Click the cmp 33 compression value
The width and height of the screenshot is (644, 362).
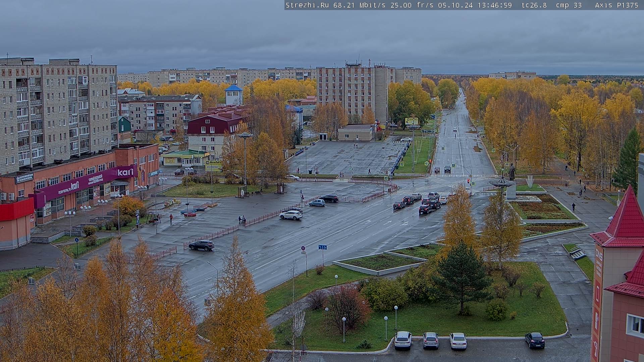click(569, 5)
